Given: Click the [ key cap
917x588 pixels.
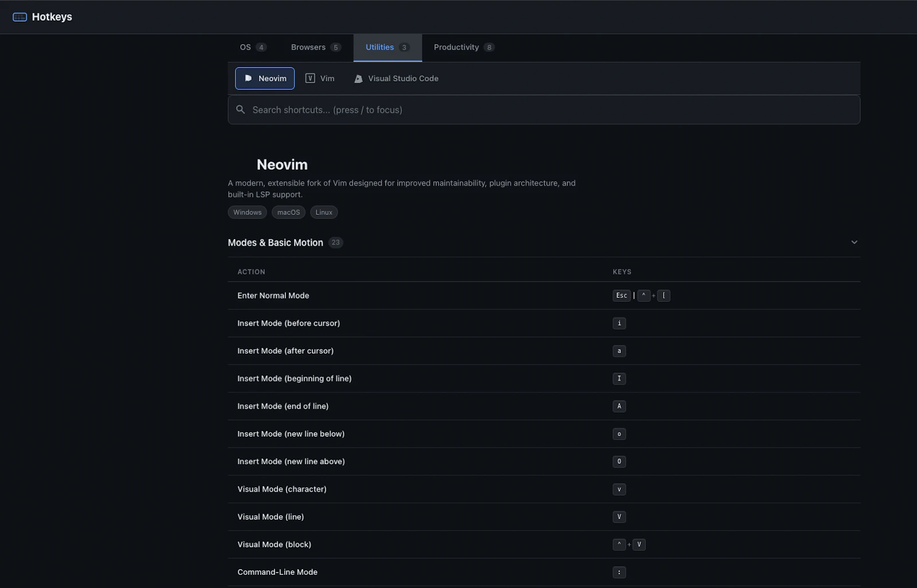Looking at the screenshot, I should coord(664,296).
